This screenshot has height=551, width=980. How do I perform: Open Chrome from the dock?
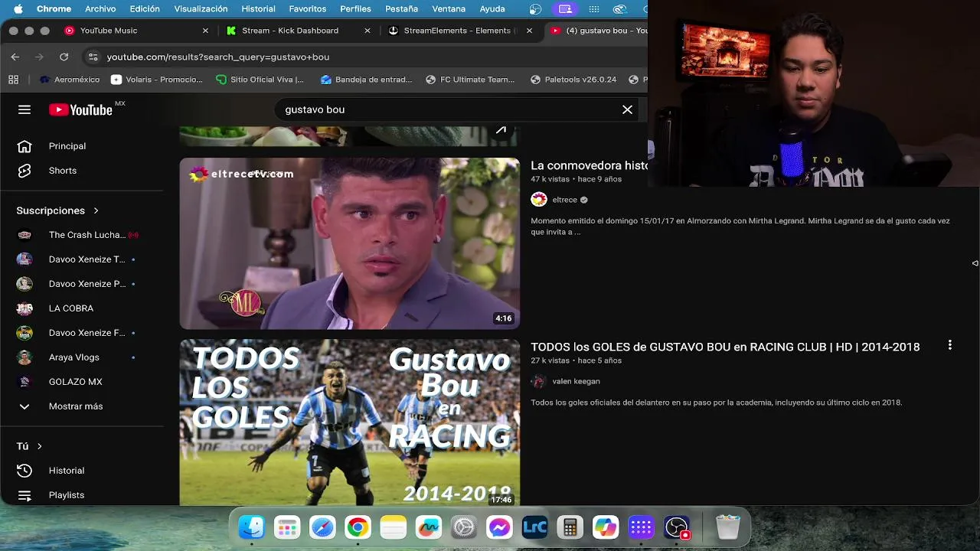click(358, 527)
